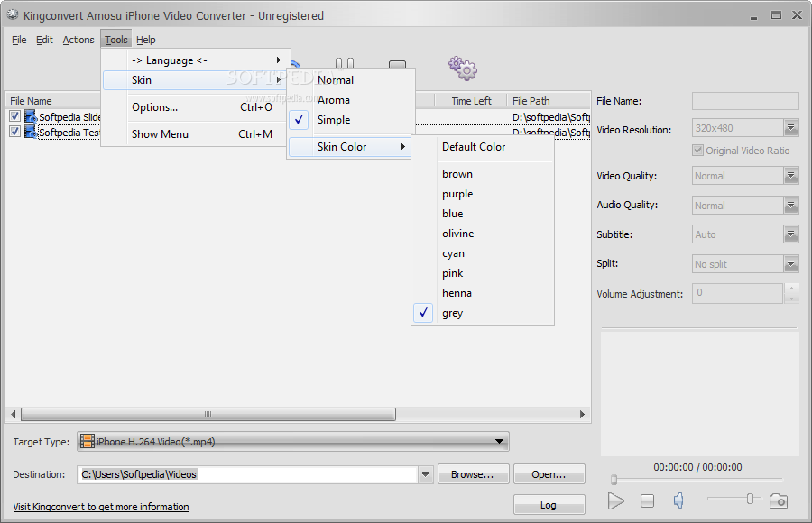This screenshot has width=812, height=523.
Task: Open the Actions menu
Action: (x=78, y=40)
